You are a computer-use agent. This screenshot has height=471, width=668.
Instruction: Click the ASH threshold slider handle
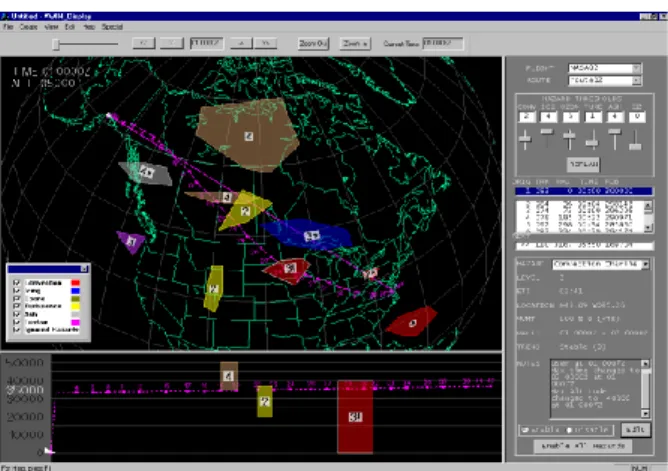614,132
